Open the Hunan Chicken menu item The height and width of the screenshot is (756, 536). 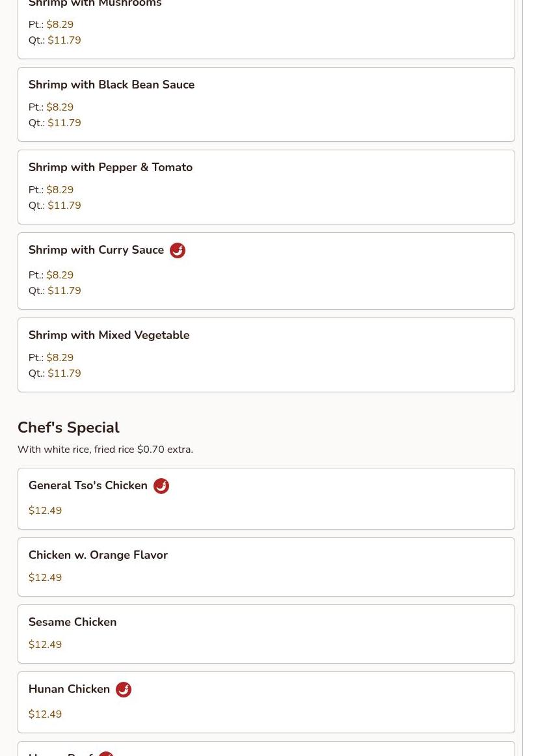(69, 689)
